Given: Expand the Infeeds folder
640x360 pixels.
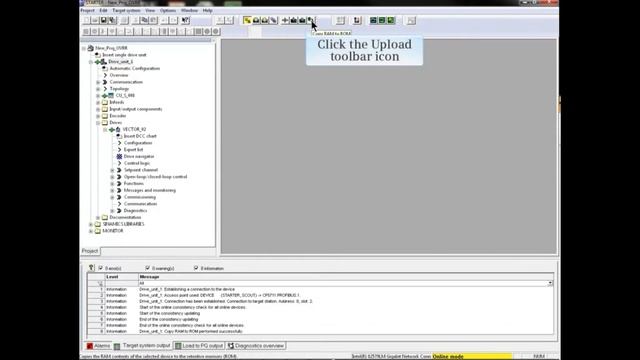Looking at the screenshot, I should tap(98, 102).
